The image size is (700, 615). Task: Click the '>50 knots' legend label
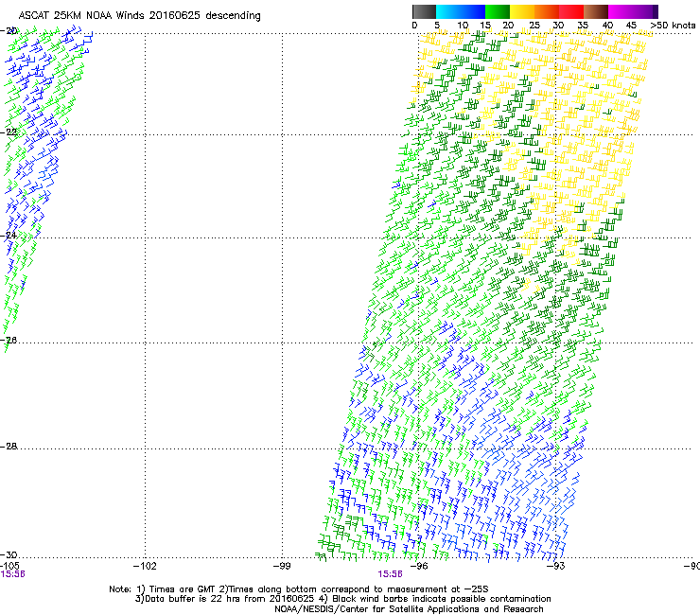click(673, 26)
